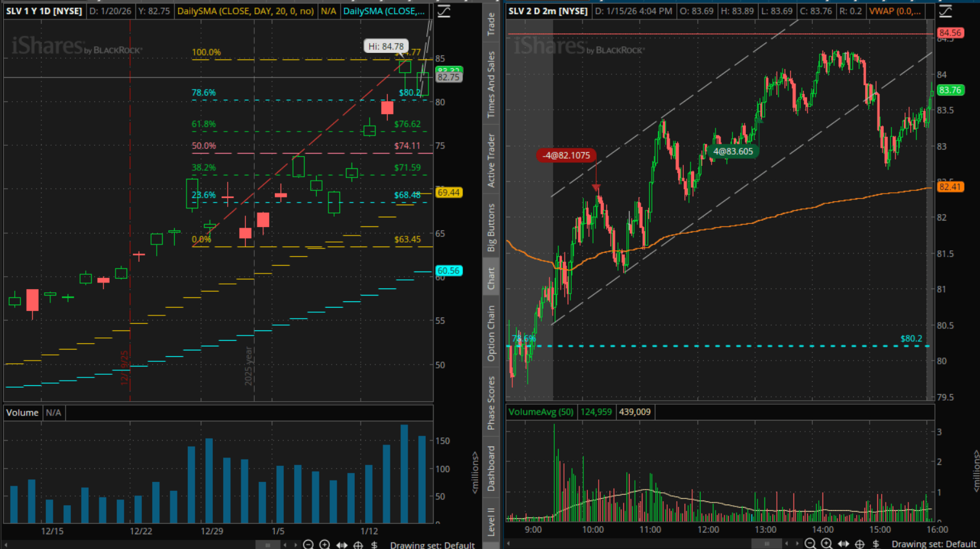Click the 83.76 green last price tag
Image resolution: width=980 pixels, height=549 pixels.
pyautogui.click(x=950, y=90)
